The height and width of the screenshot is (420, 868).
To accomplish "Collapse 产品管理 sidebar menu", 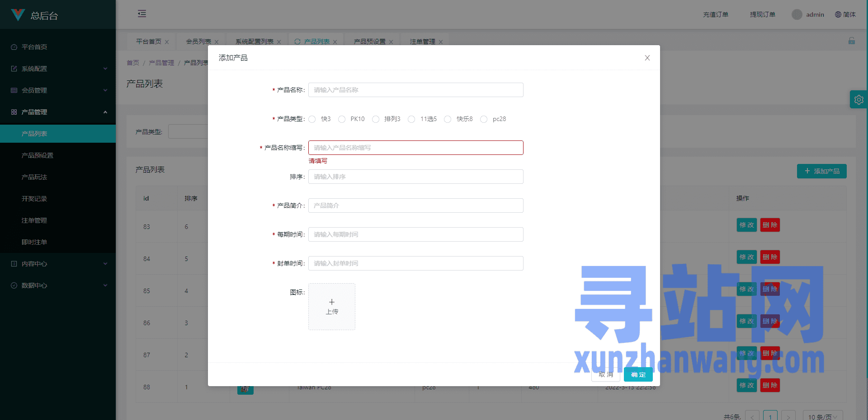I will click(x=58, y=112).
